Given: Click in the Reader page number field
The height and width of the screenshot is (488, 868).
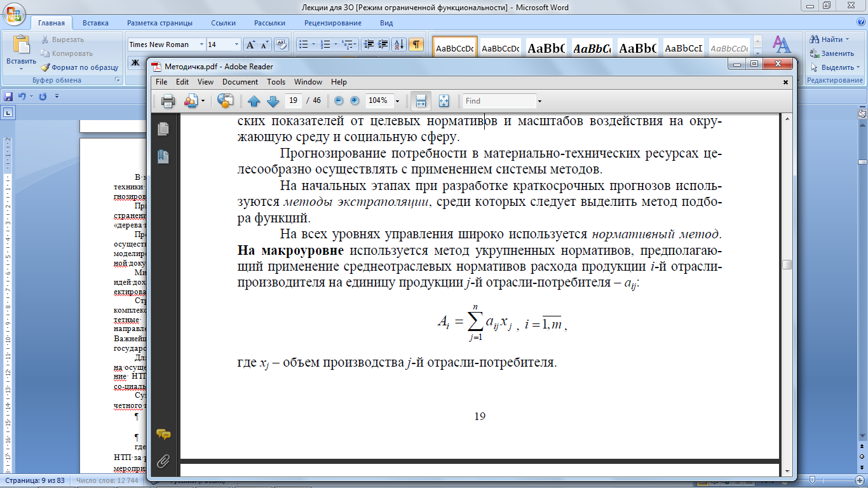Looking at the screenshot, I should pos(294,101).
